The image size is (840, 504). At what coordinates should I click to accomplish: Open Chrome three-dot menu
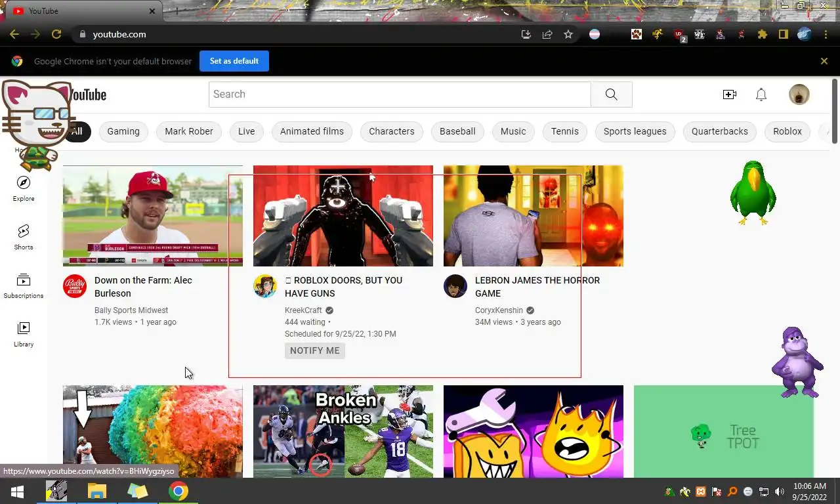[x=826, y=34]
